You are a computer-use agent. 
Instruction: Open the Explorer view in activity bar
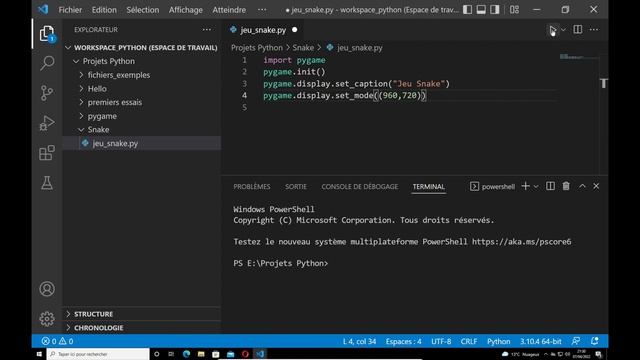click(47, 33)
